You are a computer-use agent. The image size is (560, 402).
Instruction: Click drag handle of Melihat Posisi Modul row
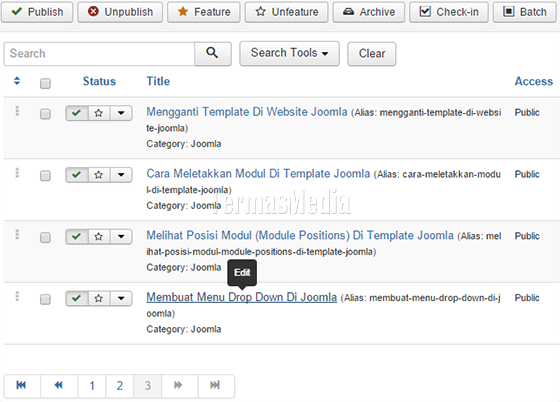pos(17,235)
